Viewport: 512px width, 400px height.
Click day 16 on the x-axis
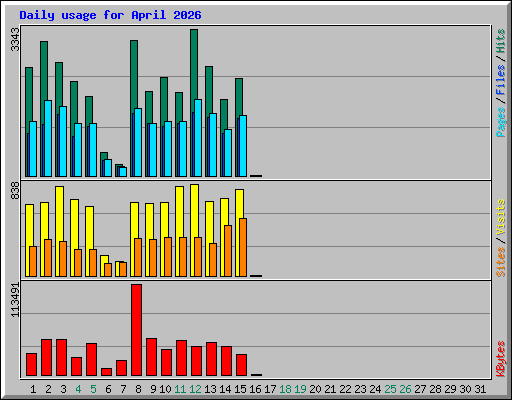[x=255, y=389]
